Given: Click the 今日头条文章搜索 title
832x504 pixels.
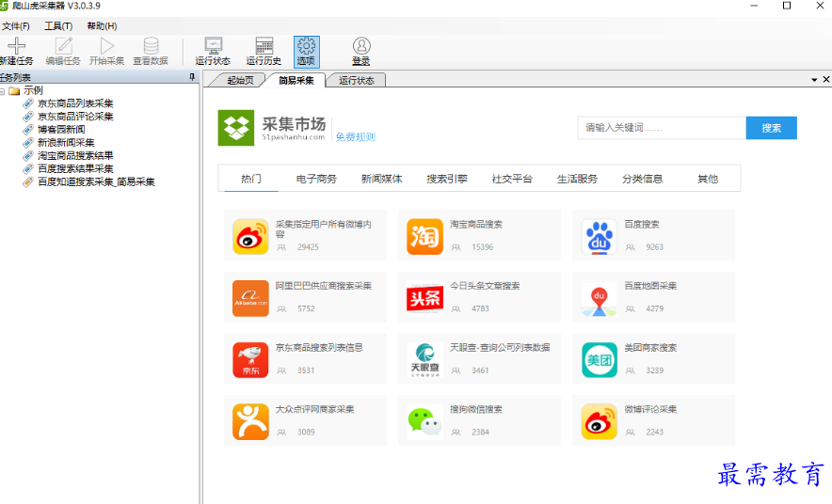Looking at the screenshot, I should click(x=485, y=286).
